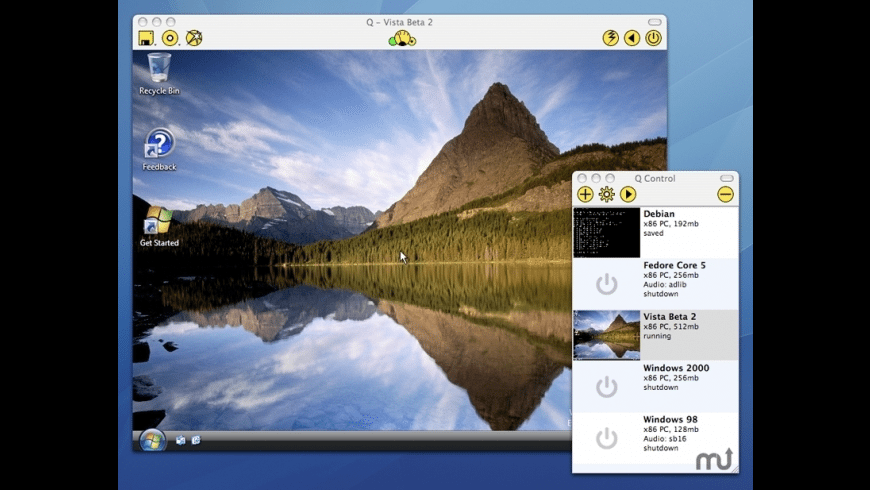870x490 pixels.
Task: Select the Recycle Bin desktop icon
Action: [159, 74]
